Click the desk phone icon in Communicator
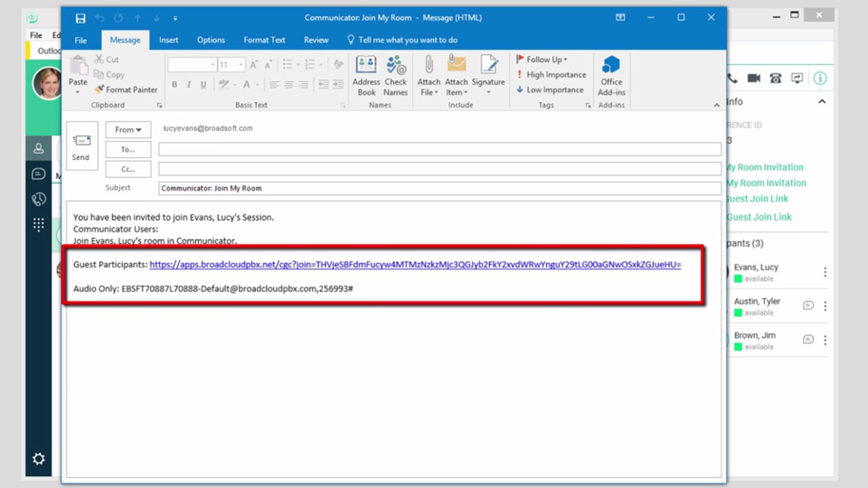Image resolution: width=868 pixels, height=488 pixels. point(776,78)
